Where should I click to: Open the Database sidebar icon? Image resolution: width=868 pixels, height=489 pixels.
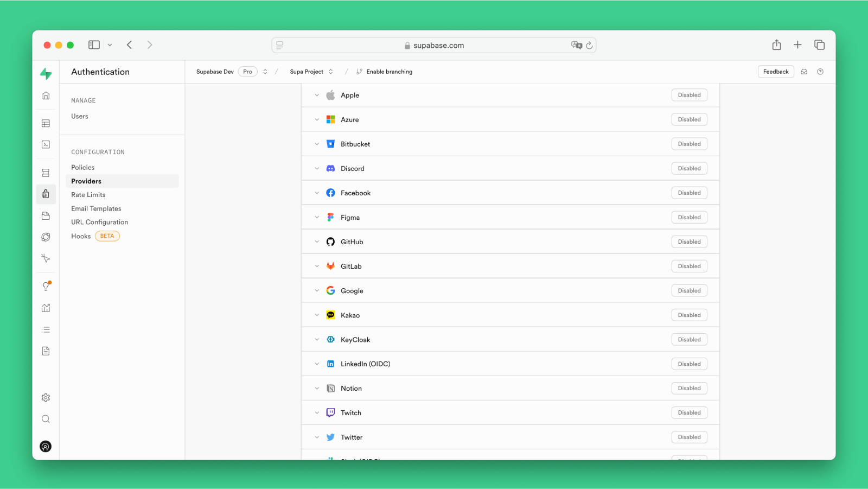pyautogui.click(x=46, y=173)
